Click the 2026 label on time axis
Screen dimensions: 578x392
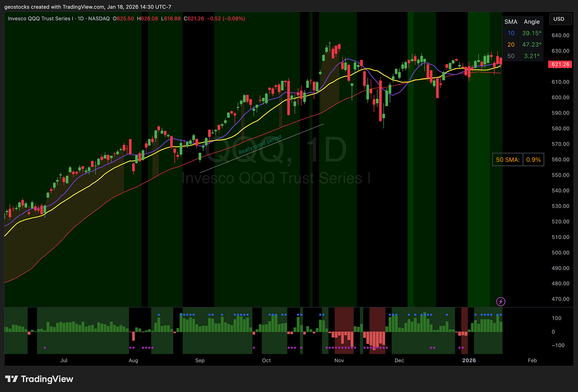(469, 360)
